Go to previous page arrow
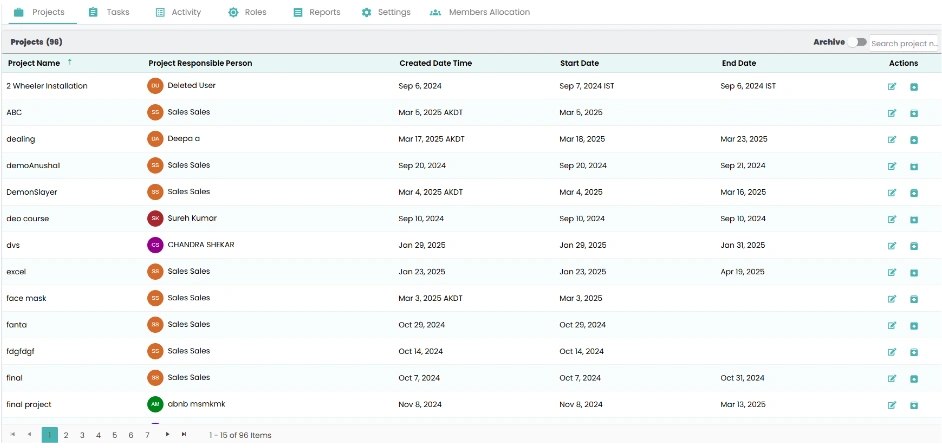942x448 pixels. click(29, 434)
